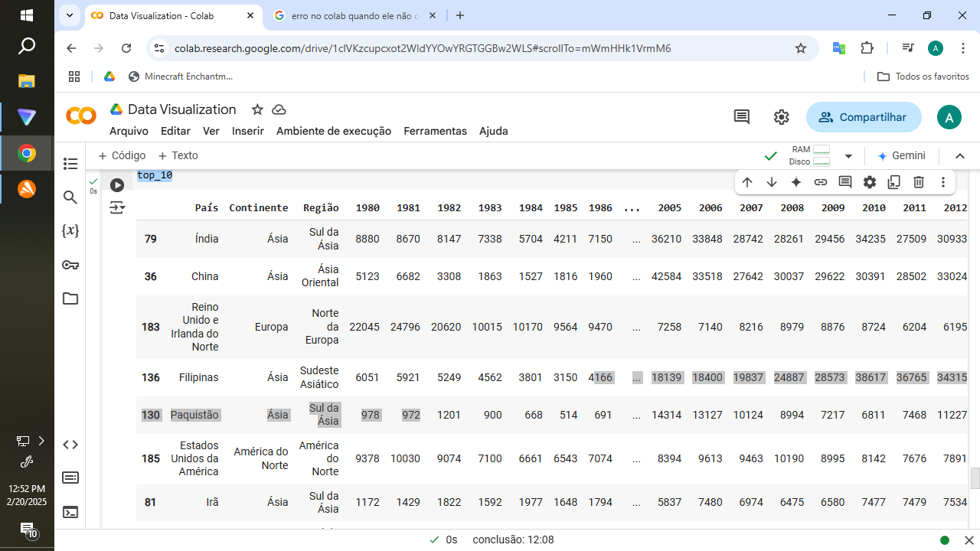Click the Disco usage bar
980x551 pixels.
(822, 161)
